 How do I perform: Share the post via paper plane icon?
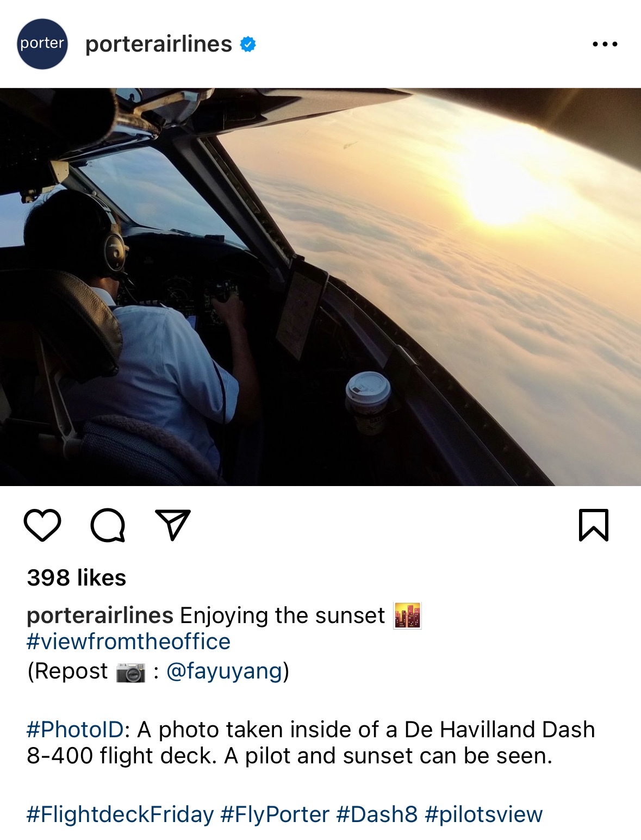pos(173,525)
